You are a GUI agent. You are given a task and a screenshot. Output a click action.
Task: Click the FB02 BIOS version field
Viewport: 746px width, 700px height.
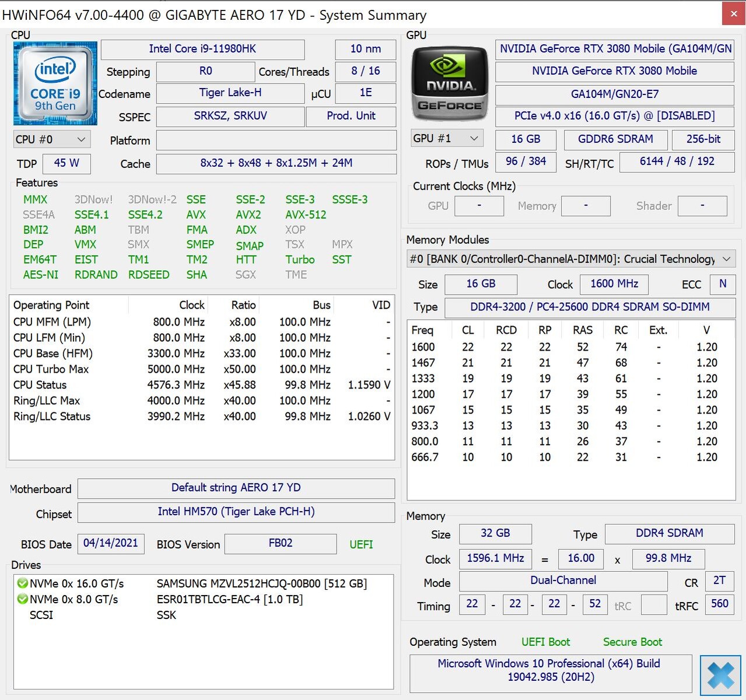click(x=281, y=544)
